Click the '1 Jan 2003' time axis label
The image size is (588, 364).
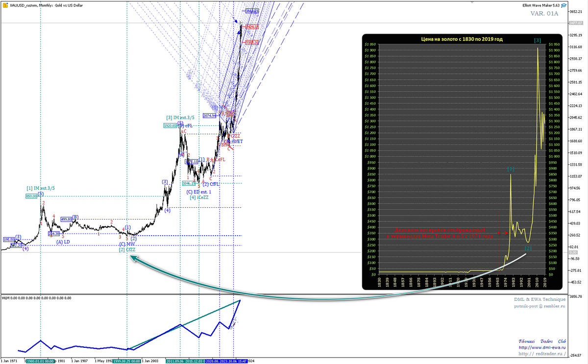coord(150,361)
